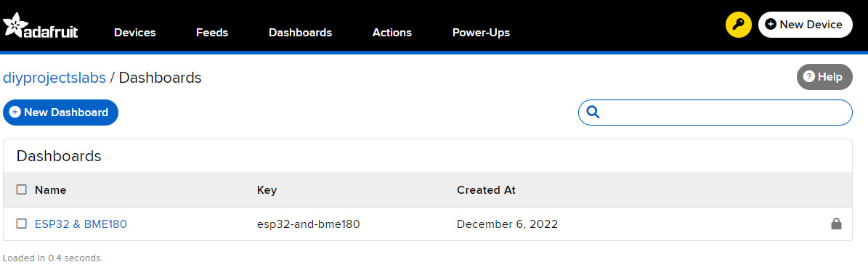Viewport: 868px width, 278px height.
Task: Check the ESP32 & BME180 row checkbox
Action: coord(22,224)
